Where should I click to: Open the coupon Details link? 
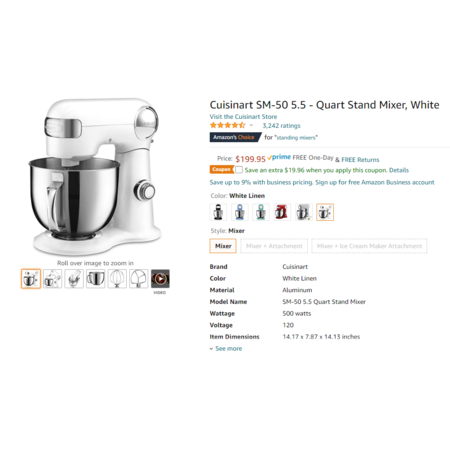click(x=399, y=170)
